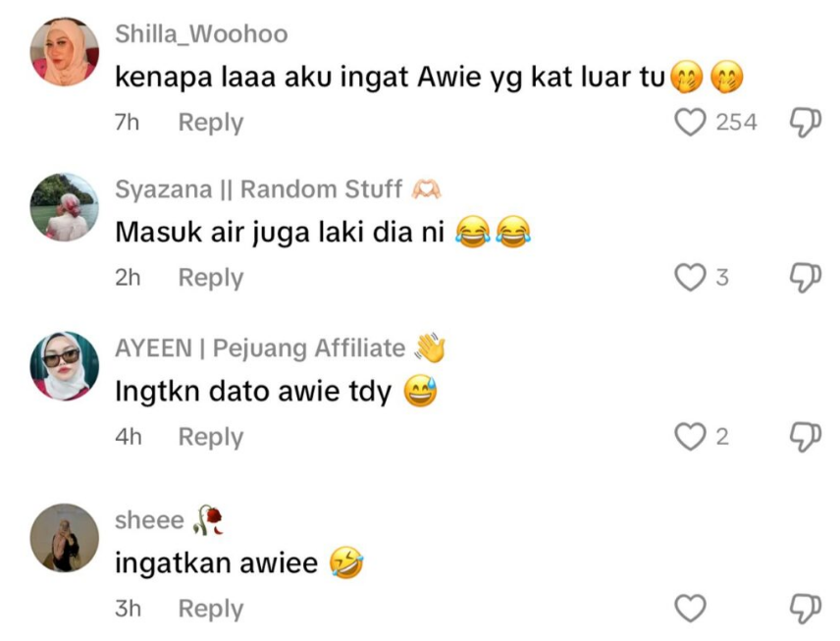Screen dimensions: 840x641
Task: Dislike Syazana's comment
Action: 806,278
